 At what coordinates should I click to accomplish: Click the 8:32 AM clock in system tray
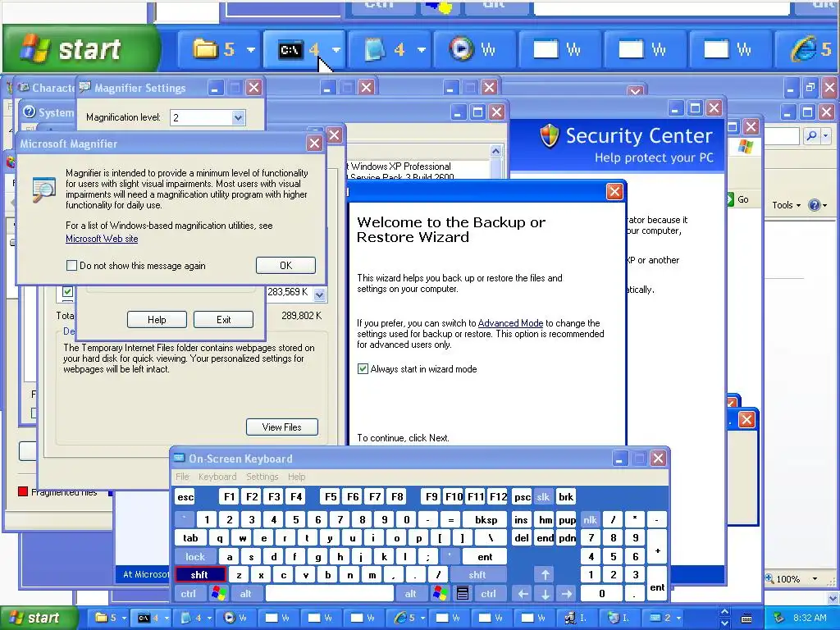(810, 618)
